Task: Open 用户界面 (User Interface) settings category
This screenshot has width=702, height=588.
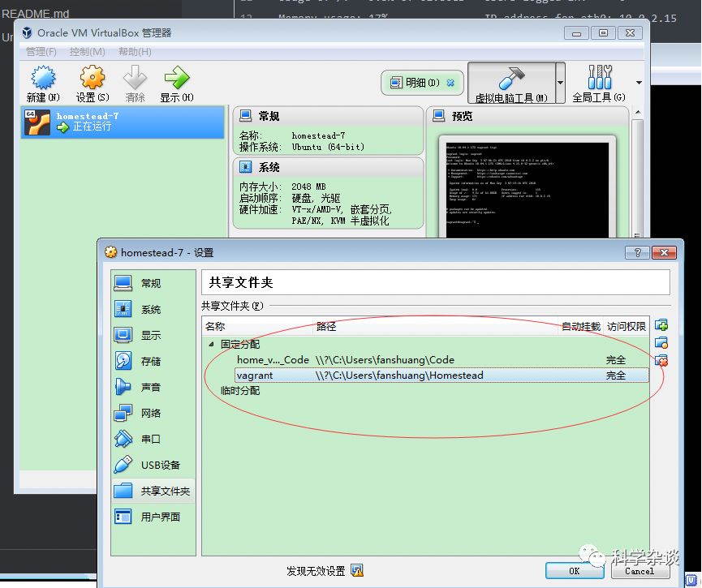Action: click(153, 517)
